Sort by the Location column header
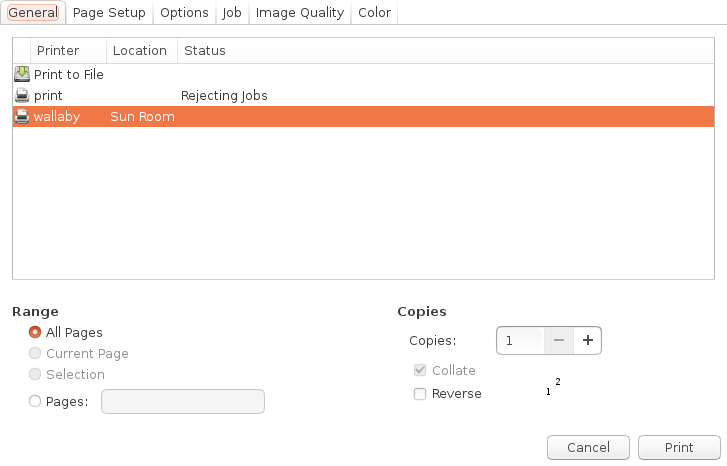The height and width of the screenshot is (466, 727). point(140,51)
